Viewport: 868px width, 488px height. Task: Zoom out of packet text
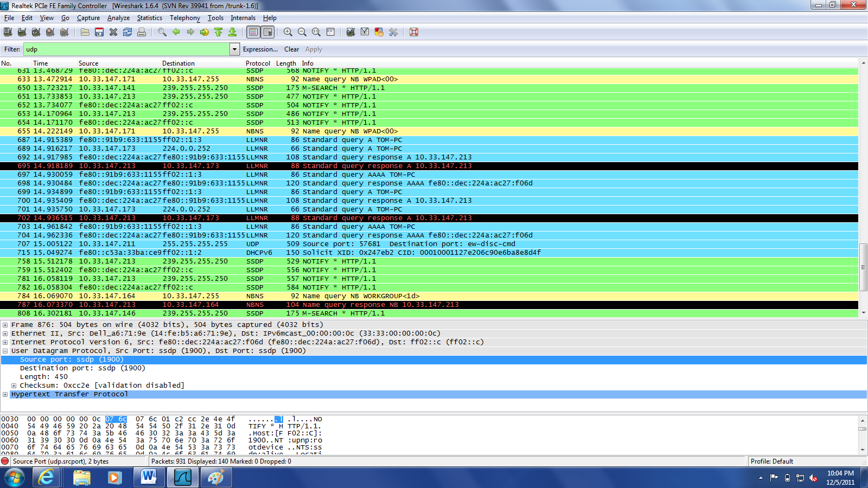coord(302,32)
